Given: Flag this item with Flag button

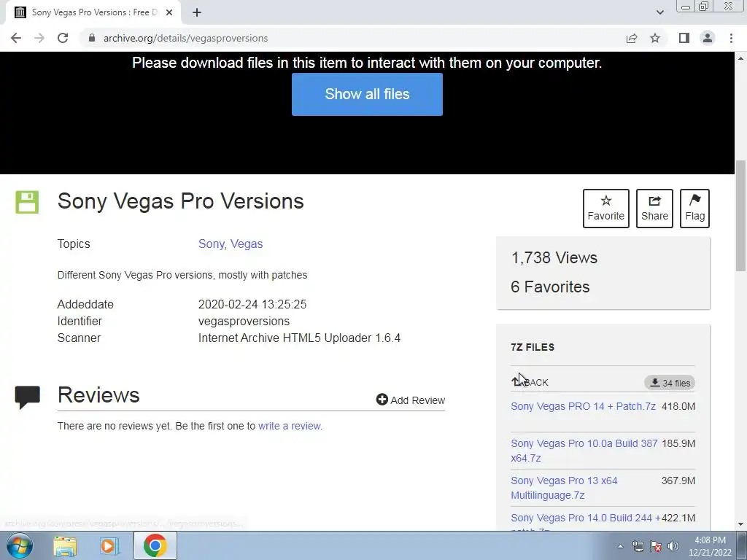Looking at the screenshot, I should tap(694, 209).
